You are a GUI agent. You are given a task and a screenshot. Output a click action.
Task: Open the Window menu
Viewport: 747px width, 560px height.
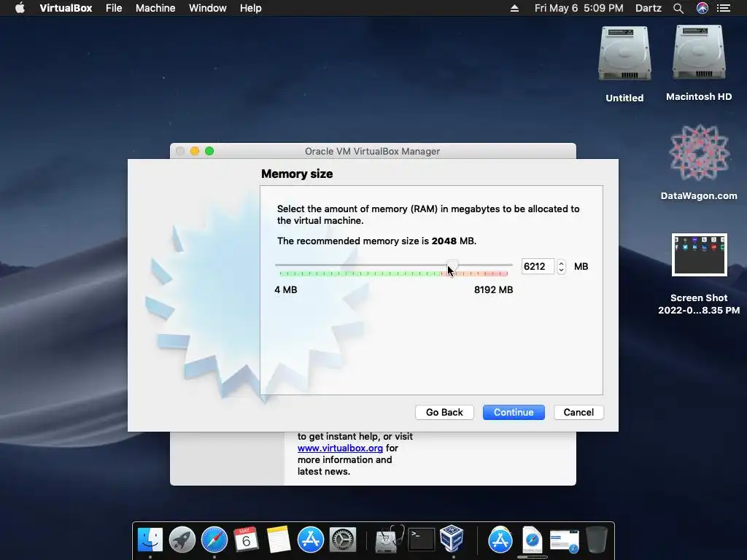(208, 8)
